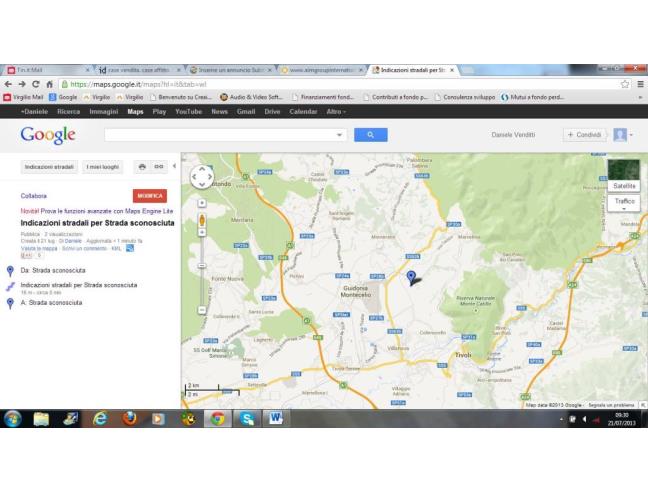The width and height of the screenshot is (648, 492).
Task: Click the print icon in side panel
Action: point(142,166)
